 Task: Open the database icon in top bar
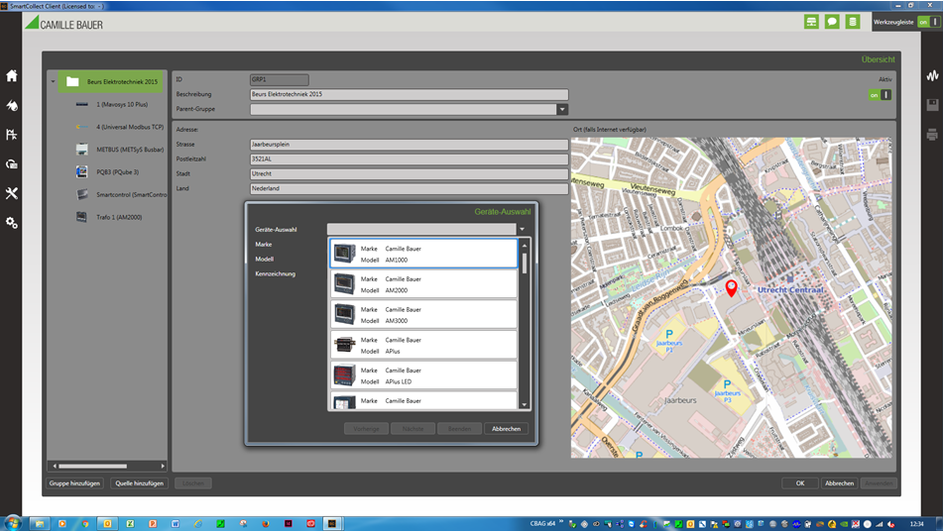[x=852, y=22]
